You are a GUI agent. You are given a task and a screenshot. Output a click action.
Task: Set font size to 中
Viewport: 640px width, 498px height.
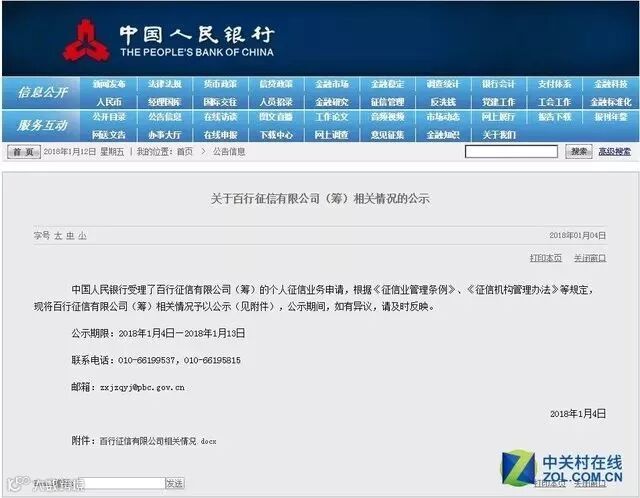tap(70, 236)
